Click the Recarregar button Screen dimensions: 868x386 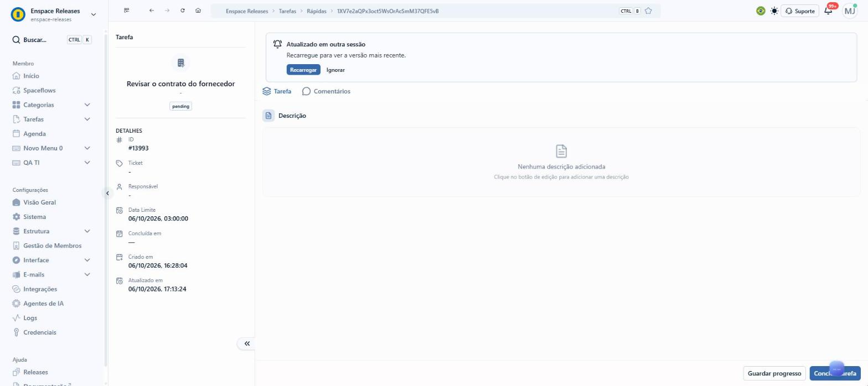click(x=303, y=70)
